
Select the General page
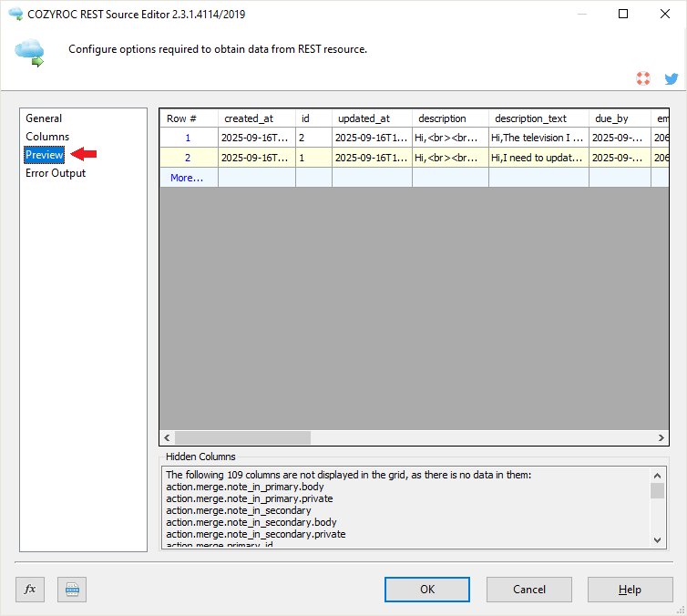[44, 118]
